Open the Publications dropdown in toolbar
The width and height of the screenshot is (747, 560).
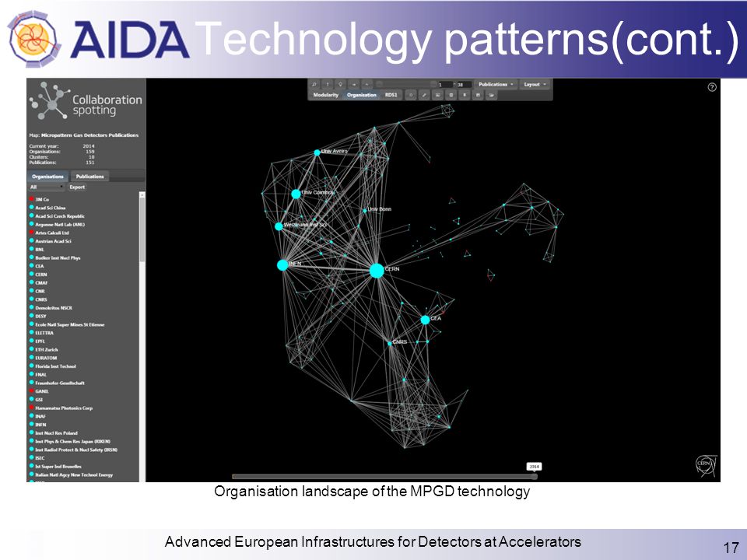point(497,84)
